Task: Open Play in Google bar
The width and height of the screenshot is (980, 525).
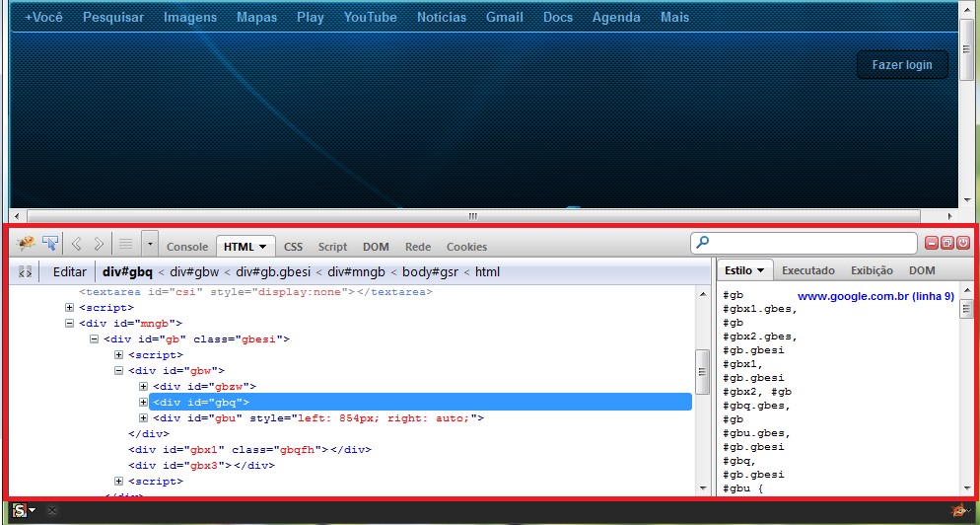Action: pos(311,17)
